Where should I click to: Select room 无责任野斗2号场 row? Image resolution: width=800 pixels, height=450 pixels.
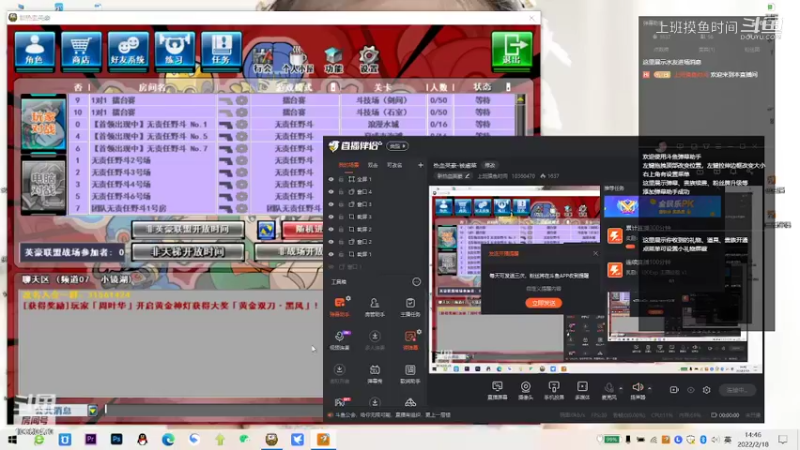[196, 160]
